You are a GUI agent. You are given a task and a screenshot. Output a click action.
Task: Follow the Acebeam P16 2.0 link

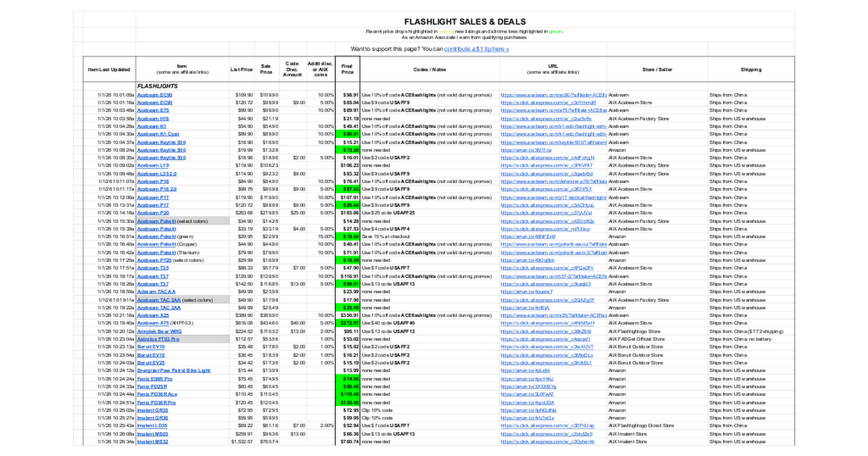[157, 189]
